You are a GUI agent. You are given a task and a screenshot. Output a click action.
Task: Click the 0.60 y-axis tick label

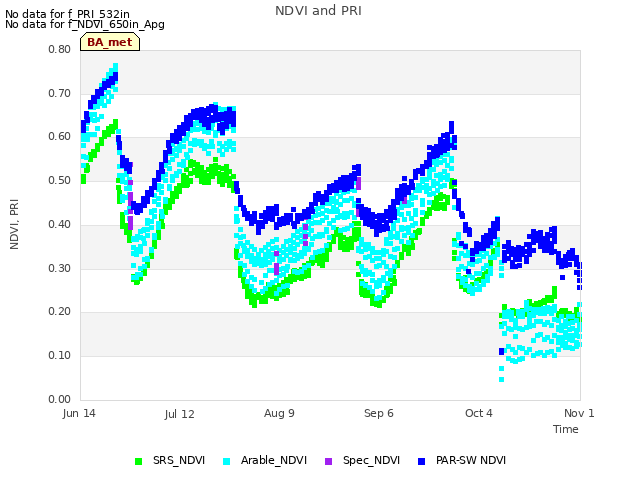click(60, 136)
